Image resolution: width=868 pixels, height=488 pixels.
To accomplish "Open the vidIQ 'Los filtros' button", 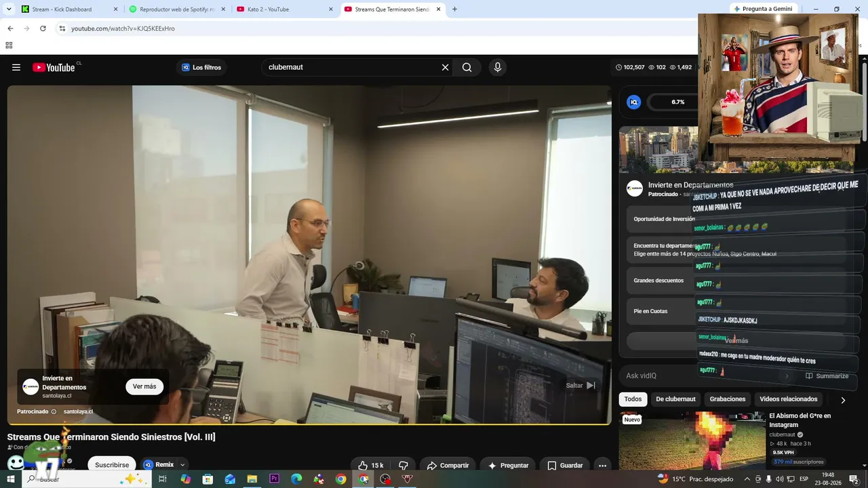I will [x=201, y=67].
